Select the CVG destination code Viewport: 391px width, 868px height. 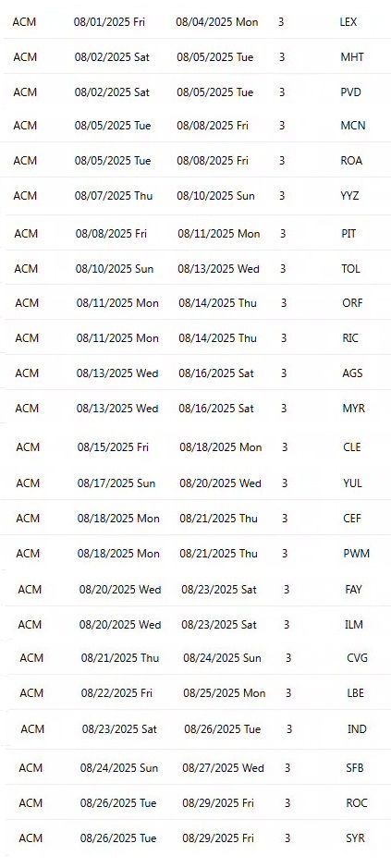pos(357,658)
